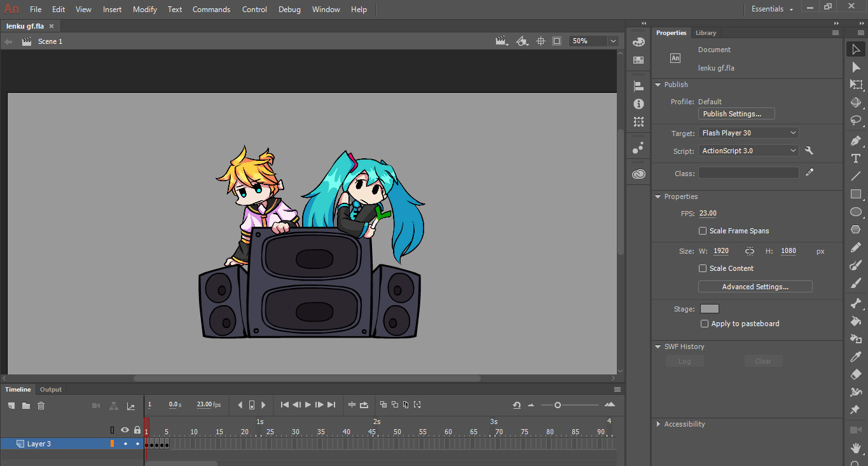Select the Hand tool

tap(856, 448)
